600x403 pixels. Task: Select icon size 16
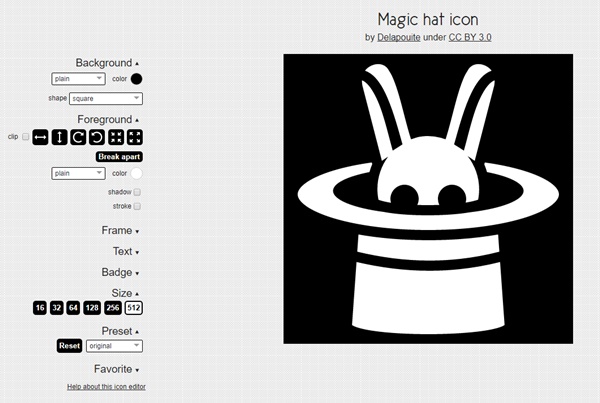pyautogui.click(x=40, y=308)
